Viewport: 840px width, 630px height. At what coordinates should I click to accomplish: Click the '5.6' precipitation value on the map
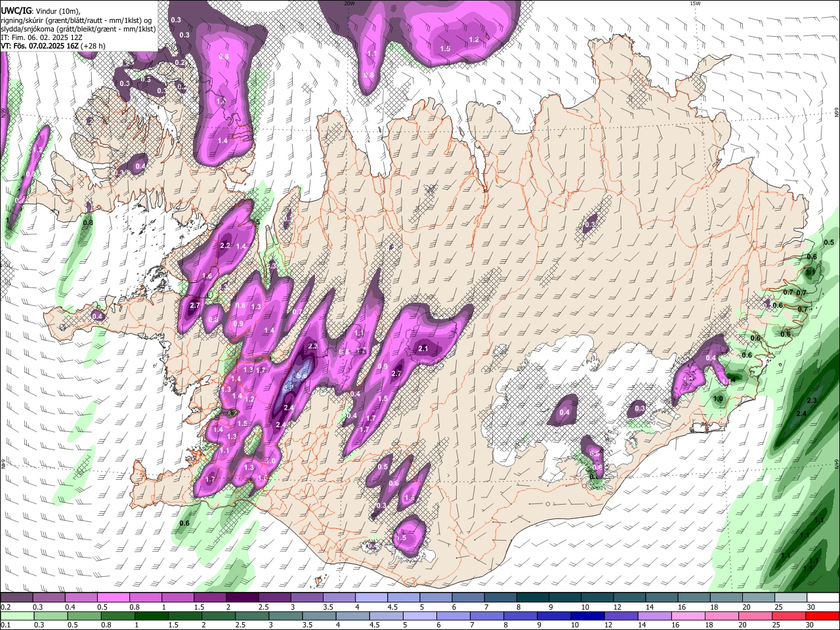(x=302, y=376)
